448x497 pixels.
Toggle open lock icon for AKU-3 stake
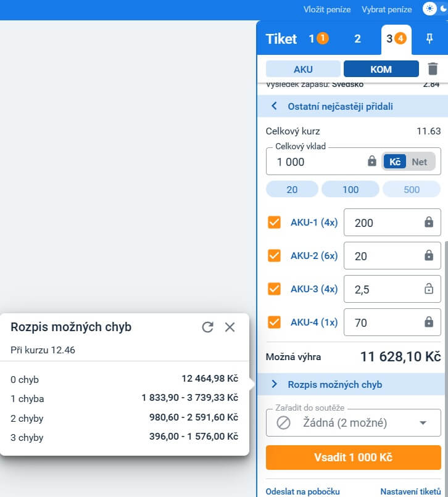pyautogui.click(x=429, y=289)
